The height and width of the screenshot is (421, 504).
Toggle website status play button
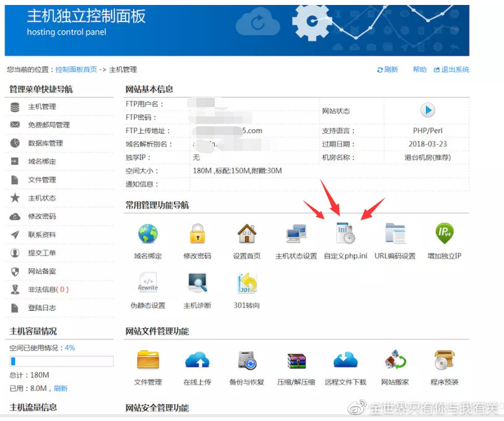pyautogui.click(x=427, y=110)
